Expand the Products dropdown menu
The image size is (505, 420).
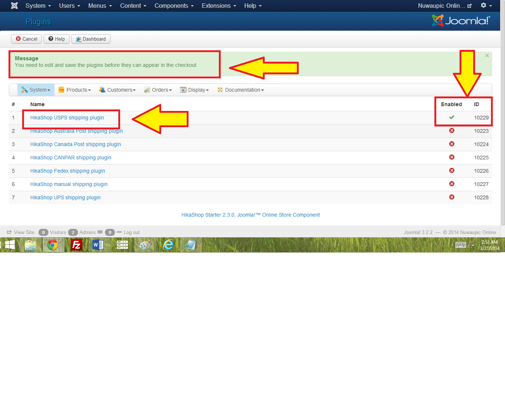tap(75, 90)
